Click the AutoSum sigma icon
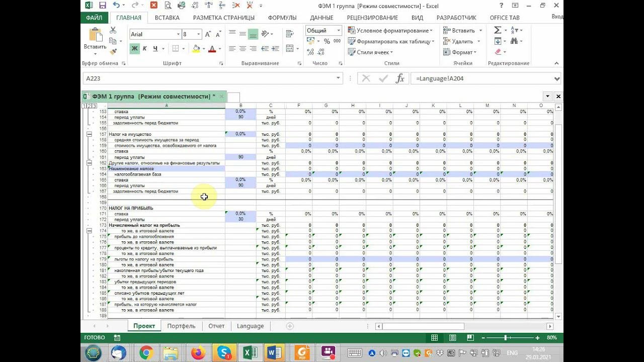 click(498, 31)
